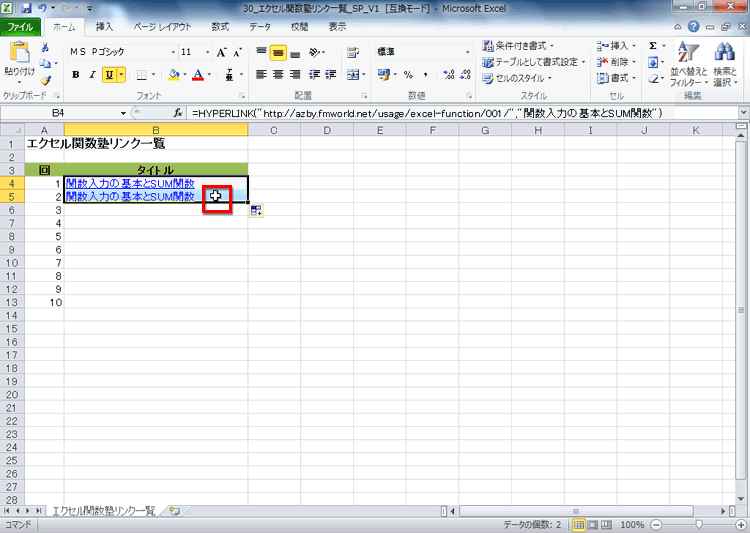Click Increase Decimal icon
This screenshot has width=750, height=533.
click(449, 75)
